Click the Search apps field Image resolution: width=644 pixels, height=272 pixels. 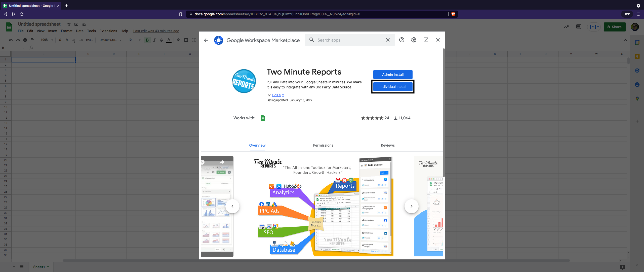point(350,40)
